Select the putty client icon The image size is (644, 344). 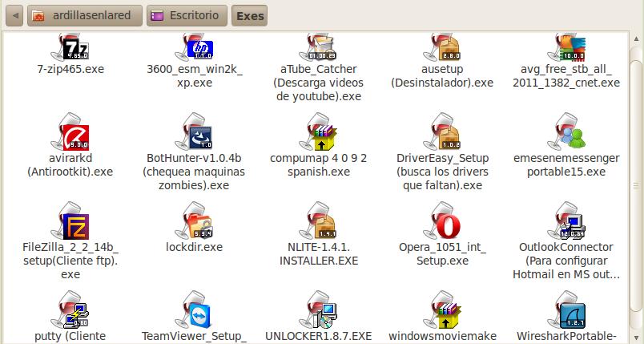(70, 310)
